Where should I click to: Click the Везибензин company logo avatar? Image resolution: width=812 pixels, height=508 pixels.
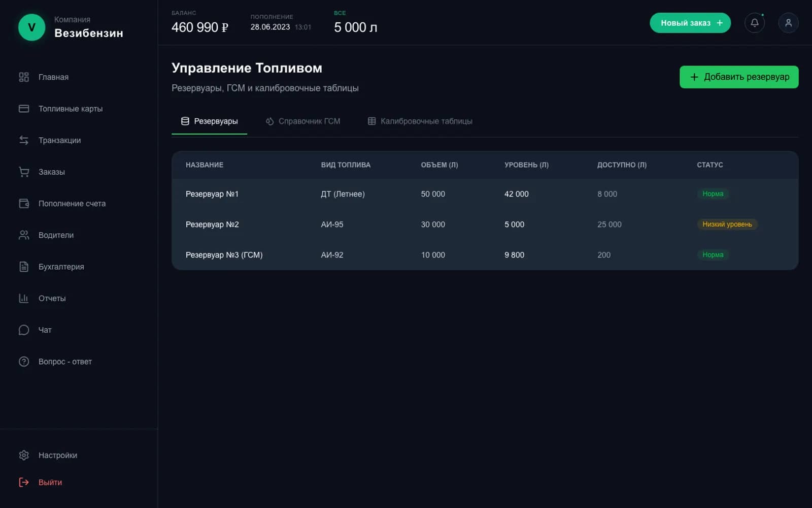pos(31,27)
